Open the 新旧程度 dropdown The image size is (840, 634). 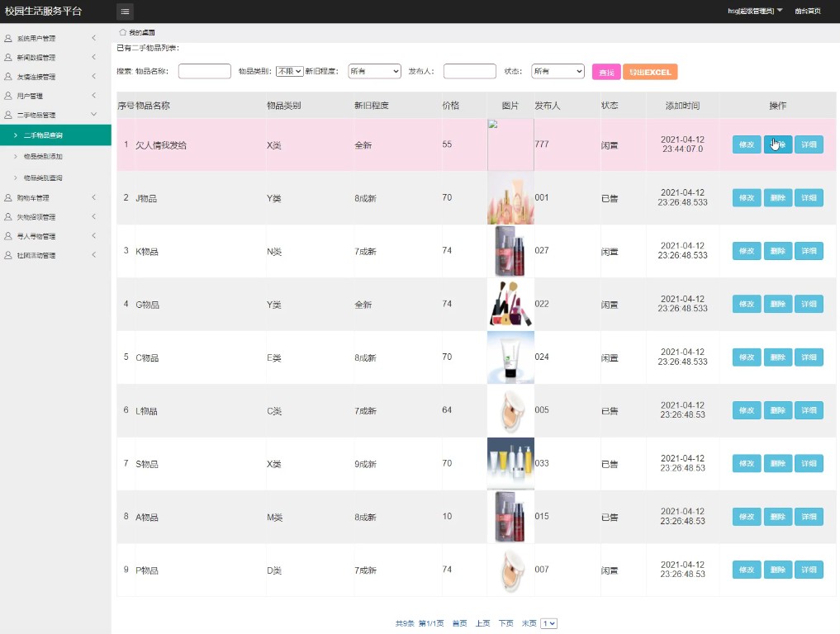[x=374, y=71]
